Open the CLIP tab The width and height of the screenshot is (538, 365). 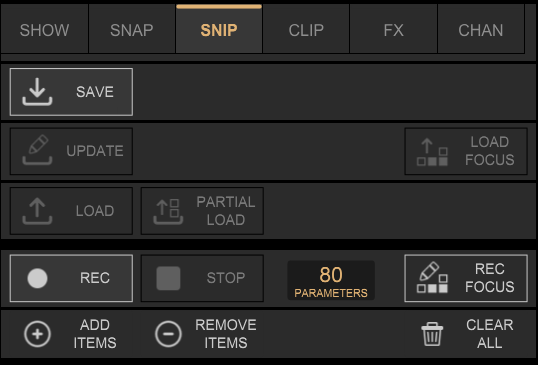[x=306, y=30]
